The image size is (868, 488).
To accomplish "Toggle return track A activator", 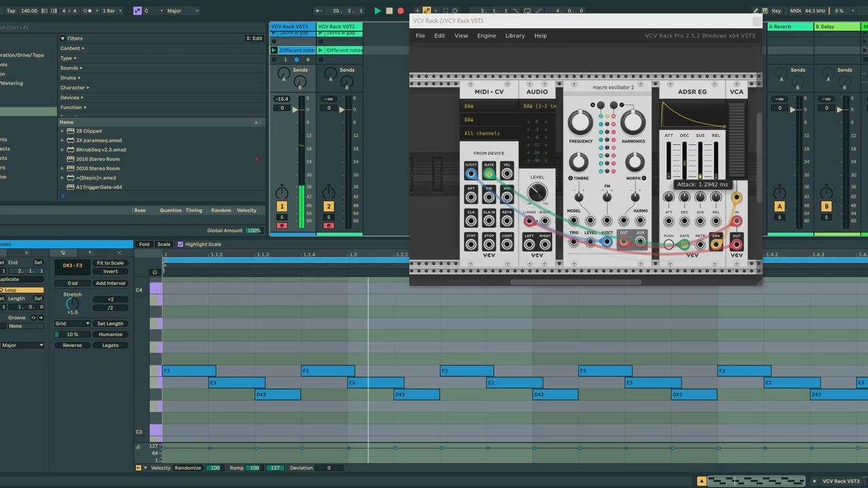I will point(779,206).
